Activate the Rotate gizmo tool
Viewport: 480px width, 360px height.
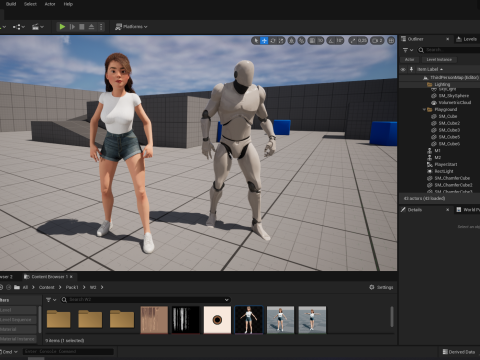tap(273, 41)
